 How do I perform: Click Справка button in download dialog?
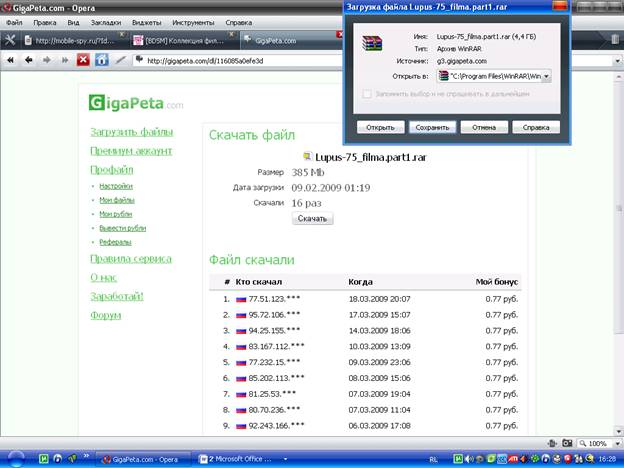click(x=536, y=127)
